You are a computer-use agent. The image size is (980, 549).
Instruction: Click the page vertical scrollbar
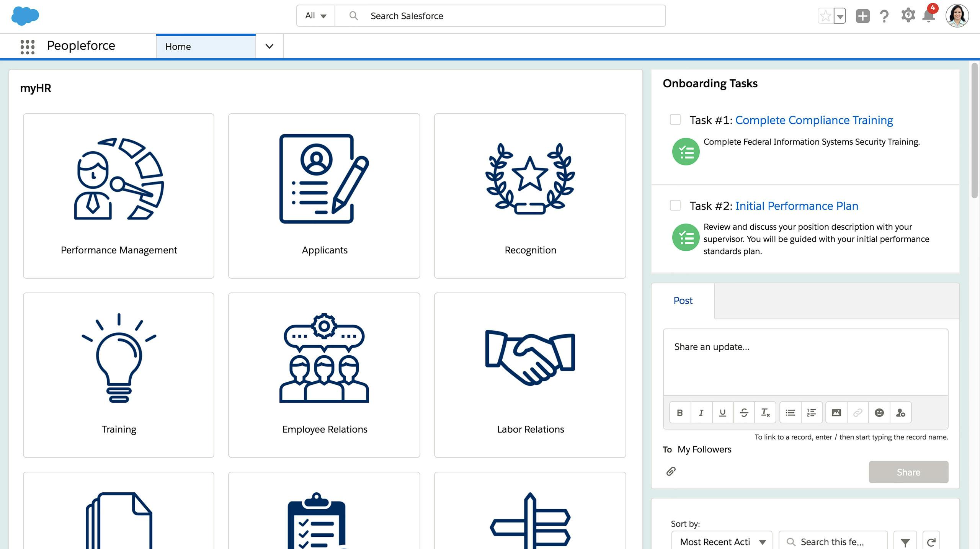(x=975, y=131)
